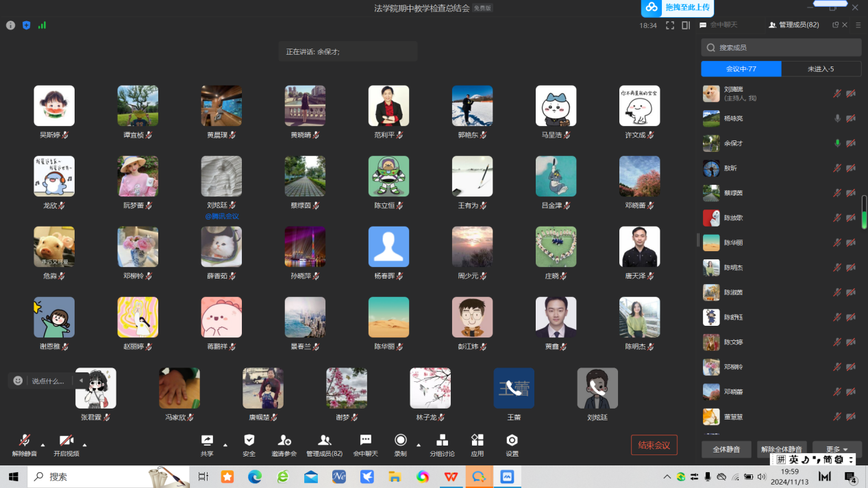
Task: Toggle 开启视频 camera button
Action: (x=66, y=441)
